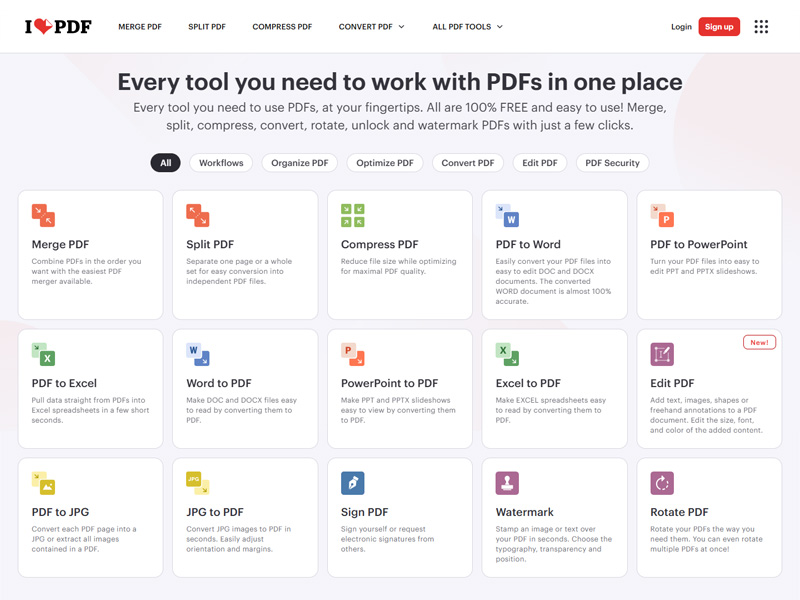800x600 pixels.
Task: Click the Merge PDF tool icon
Action: pos(41,215)
